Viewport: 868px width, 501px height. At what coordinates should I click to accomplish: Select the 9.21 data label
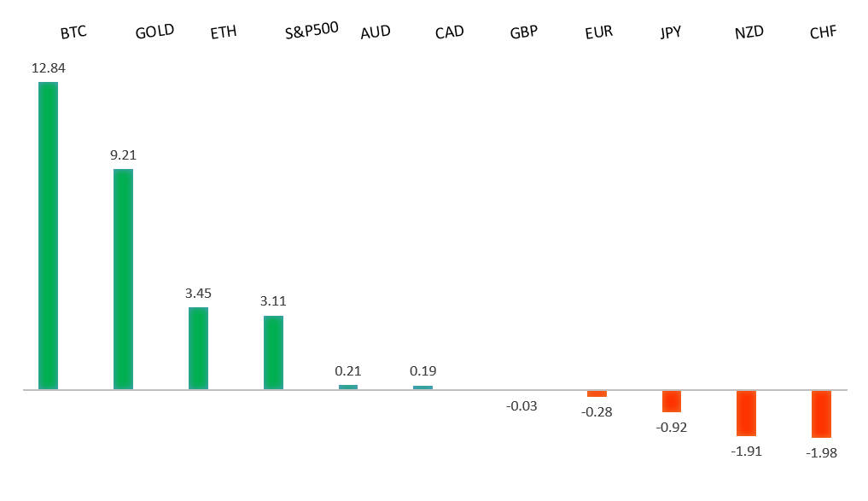pyautogui.click(x=123, y=155)
